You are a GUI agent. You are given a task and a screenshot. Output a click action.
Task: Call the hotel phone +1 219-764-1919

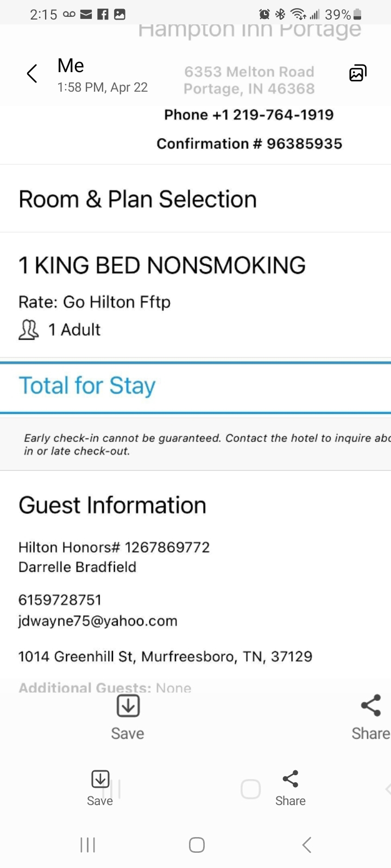[249, 115]
